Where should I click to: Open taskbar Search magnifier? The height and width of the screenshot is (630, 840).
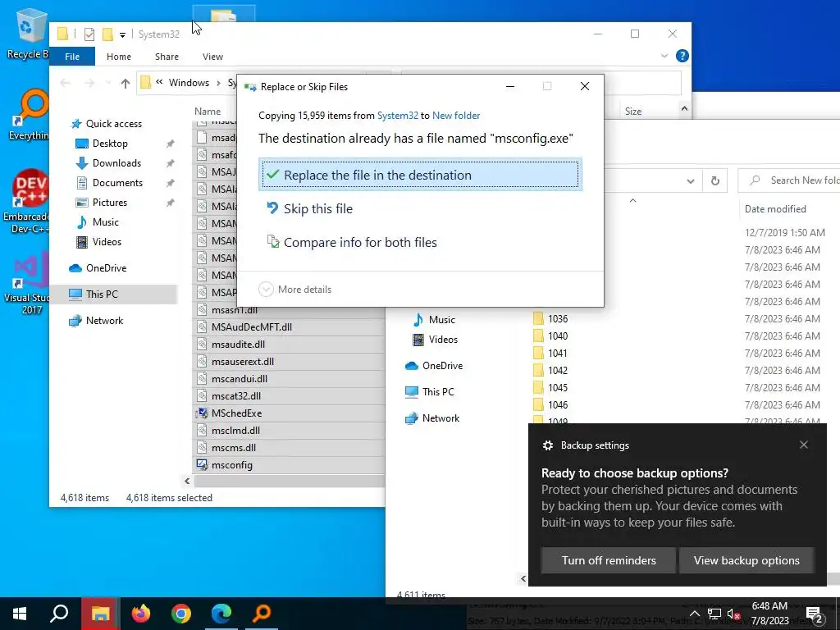click(x=59, y=614)
